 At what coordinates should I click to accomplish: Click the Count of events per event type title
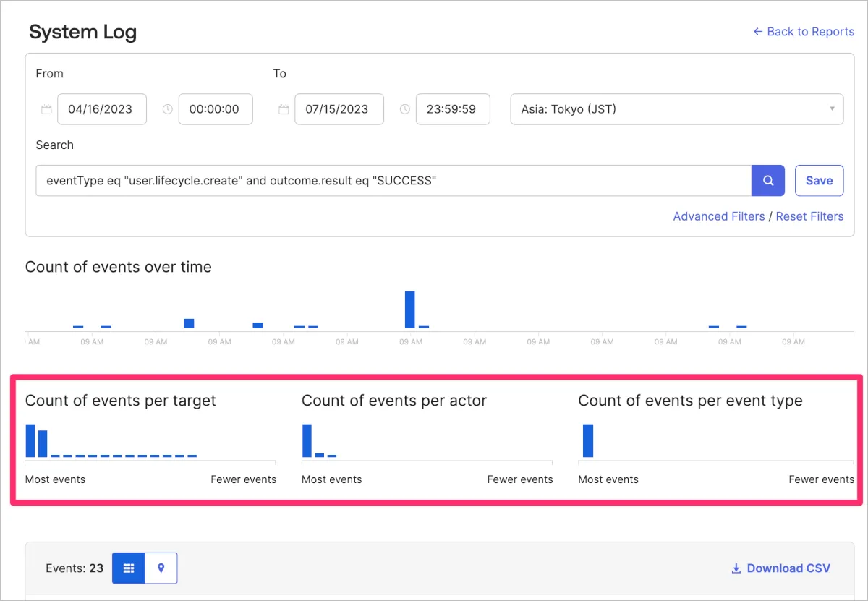click(691, 401)
